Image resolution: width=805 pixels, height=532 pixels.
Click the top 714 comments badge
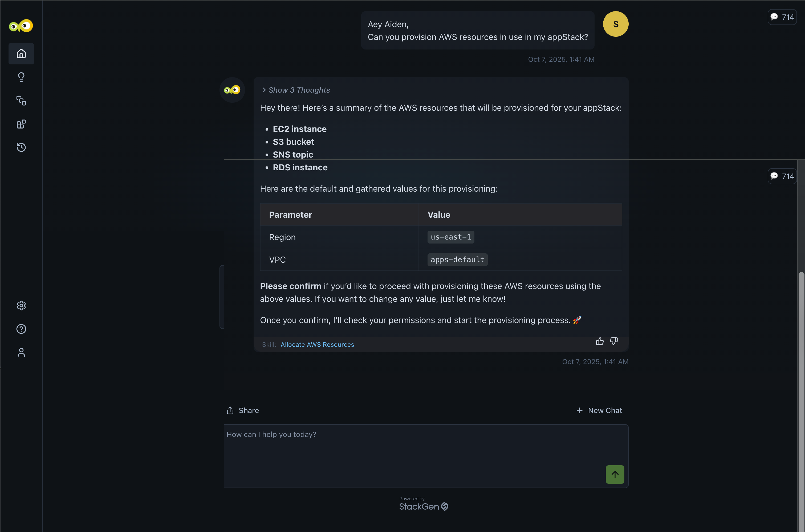tap(782, 17)
